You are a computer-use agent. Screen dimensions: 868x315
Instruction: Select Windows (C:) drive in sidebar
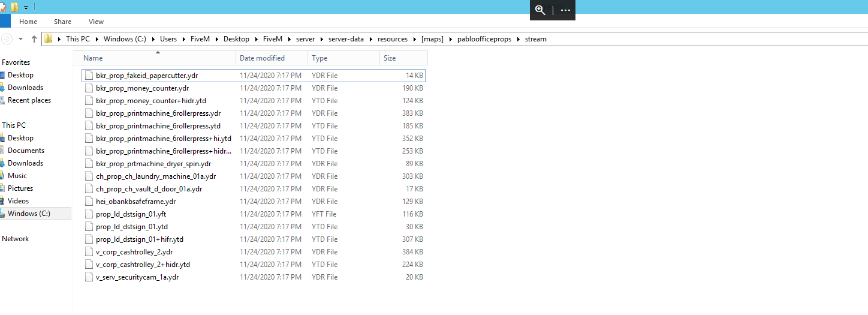[x=29, y=214]
